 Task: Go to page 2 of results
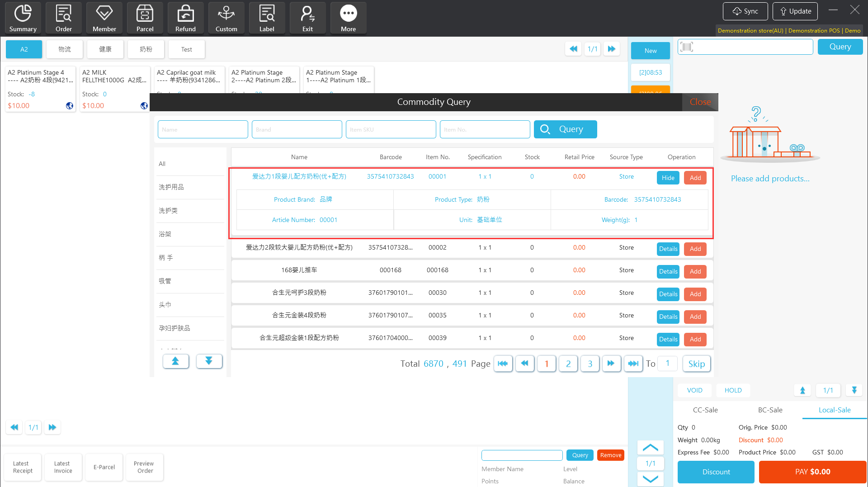[x=568, y=364]
